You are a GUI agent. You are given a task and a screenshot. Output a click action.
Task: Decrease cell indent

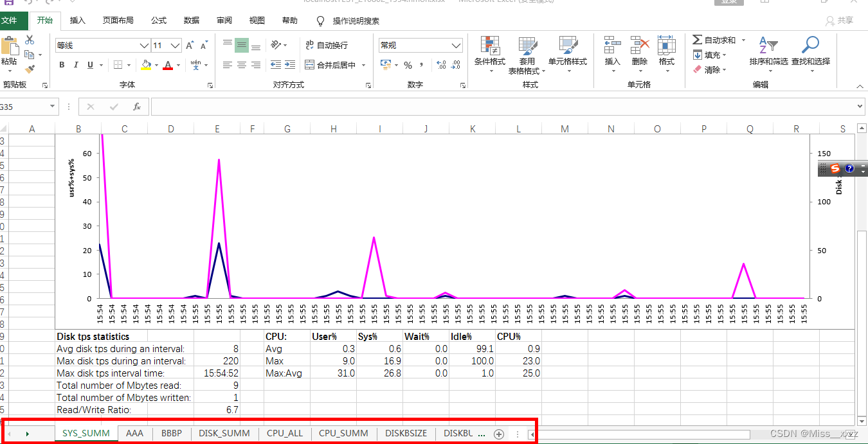pos(275,65)
